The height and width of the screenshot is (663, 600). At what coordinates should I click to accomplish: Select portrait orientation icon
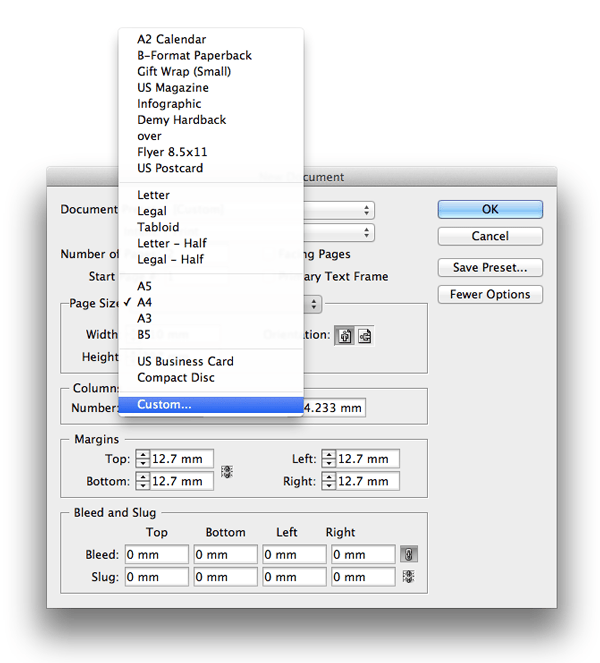(345, 336)
